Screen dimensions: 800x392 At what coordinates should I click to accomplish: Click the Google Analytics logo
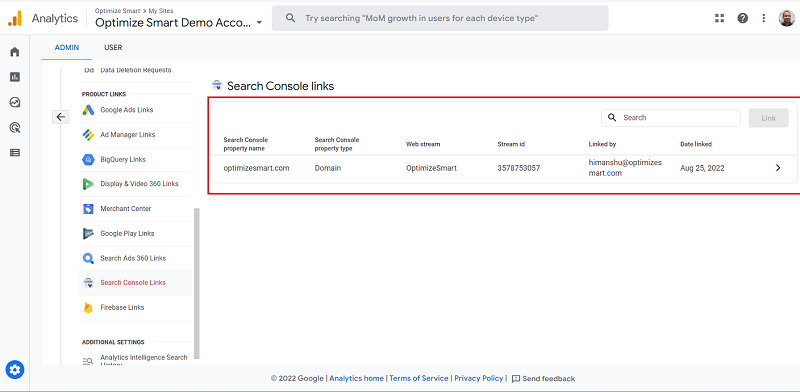pos(15,19)
